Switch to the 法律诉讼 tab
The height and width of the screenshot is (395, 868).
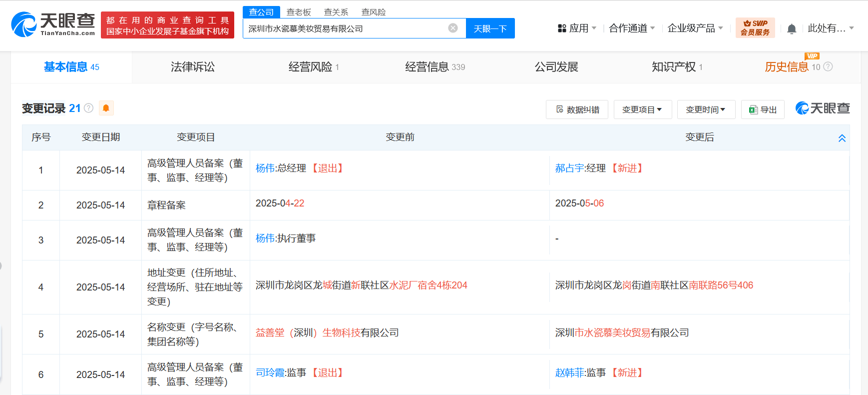[193, 67]
